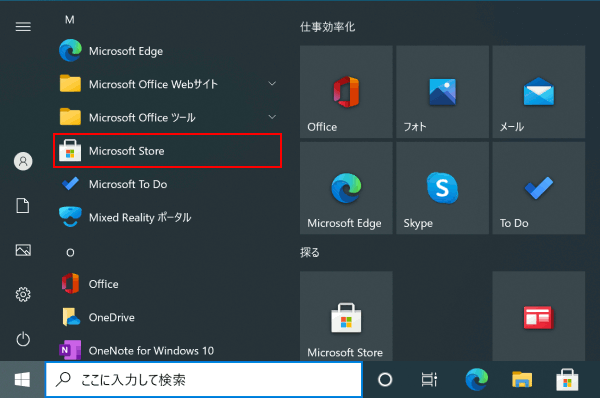
Task: Open OneNote for Windows 10
Action: coord(167,350)
